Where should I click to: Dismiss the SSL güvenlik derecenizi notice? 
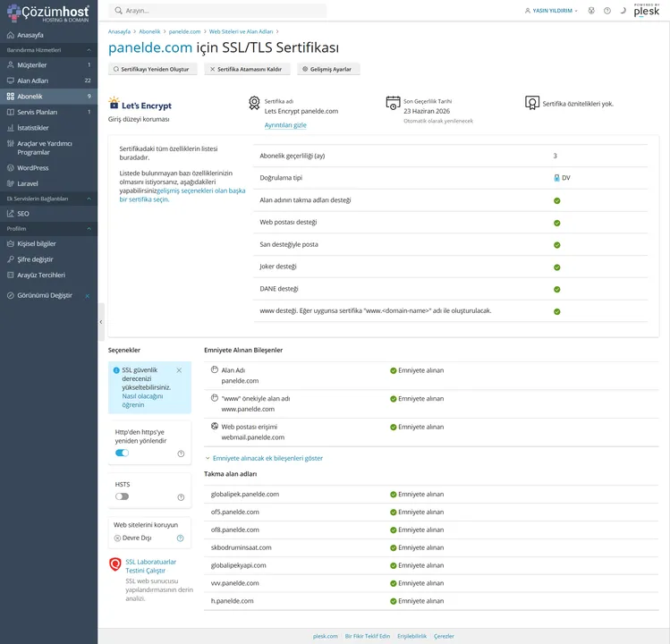tap(179, 369)
